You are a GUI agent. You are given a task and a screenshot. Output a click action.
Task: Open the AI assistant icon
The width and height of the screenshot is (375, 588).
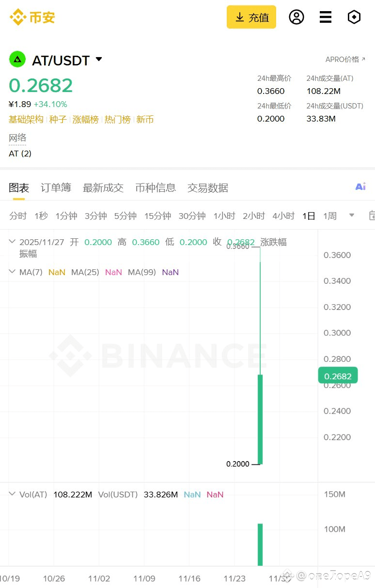pos(360,186)
